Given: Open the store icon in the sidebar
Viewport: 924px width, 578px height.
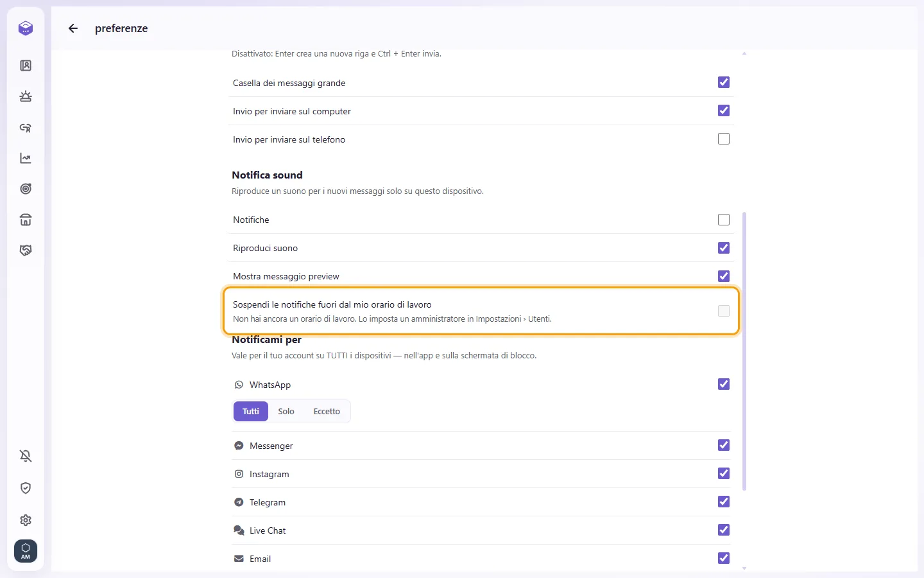Looking at the screenshot, I should point(26,220).
